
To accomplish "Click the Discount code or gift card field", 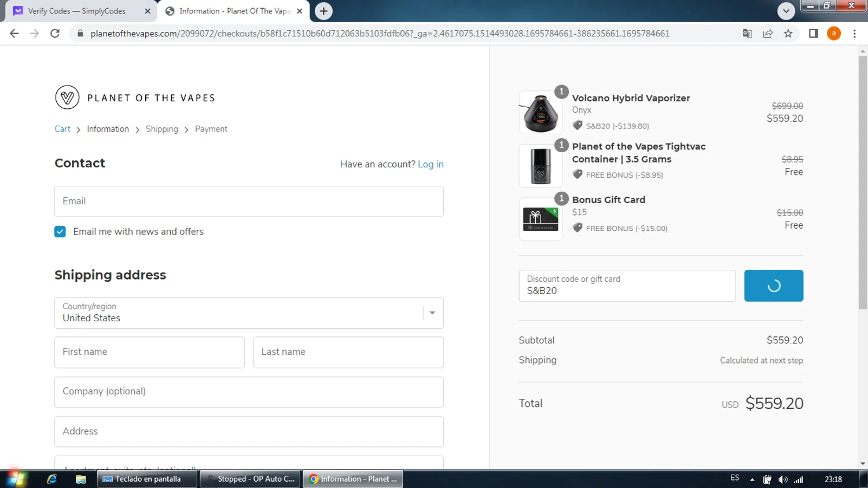I will pyautogui.click(x=627, y=285).
